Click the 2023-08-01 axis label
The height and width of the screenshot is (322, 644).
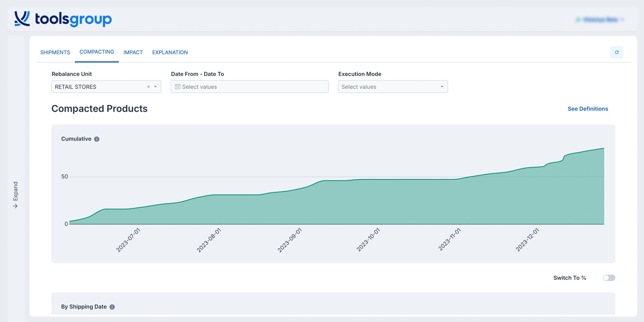(209, 240)
